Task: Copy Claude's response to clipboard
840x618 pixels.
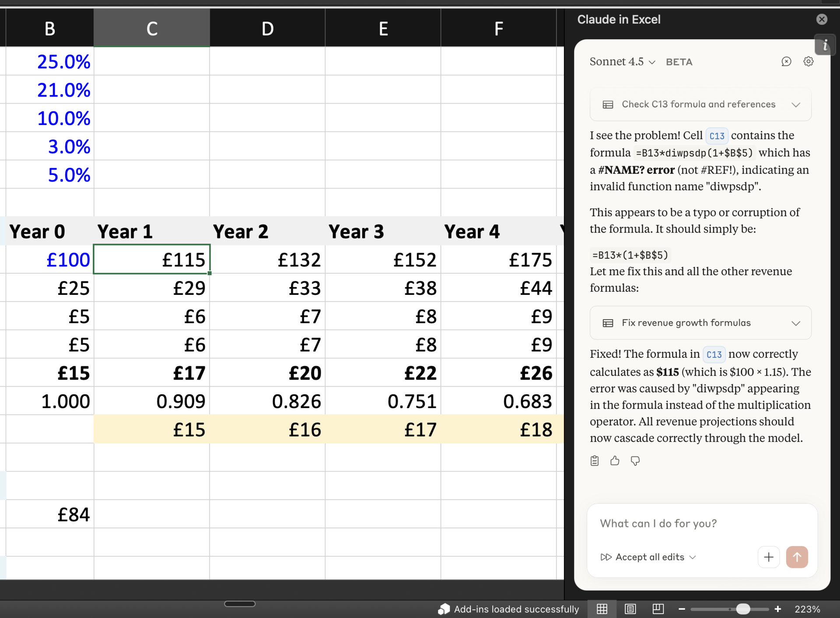Action: (594, 461)
